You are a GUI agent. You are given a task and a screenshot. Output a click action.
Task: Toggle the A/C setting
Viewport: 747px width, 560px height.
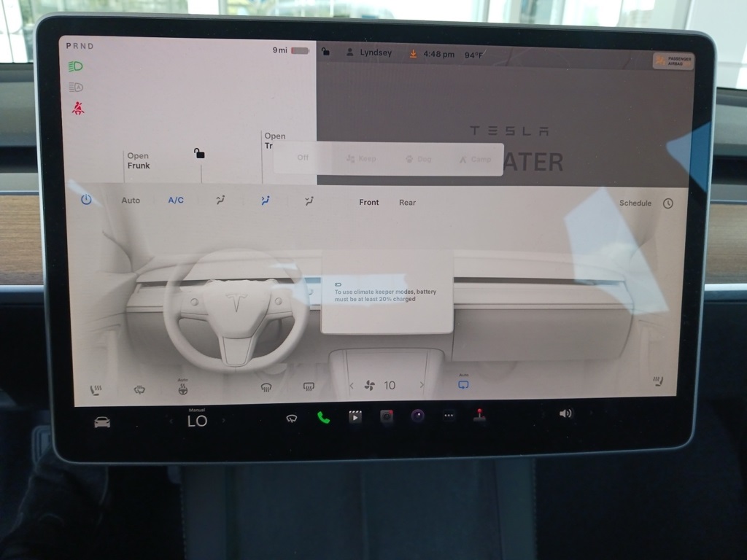(176, 201)
